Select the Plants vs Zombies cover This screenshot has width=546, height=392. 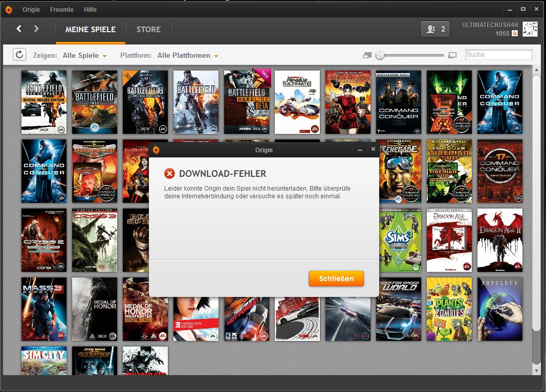449,309
